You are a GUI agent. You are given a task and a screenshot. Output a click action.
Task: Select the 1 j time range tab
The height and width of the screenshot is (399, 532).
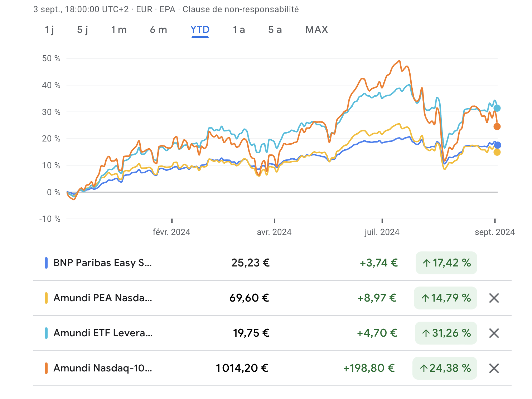49,30
